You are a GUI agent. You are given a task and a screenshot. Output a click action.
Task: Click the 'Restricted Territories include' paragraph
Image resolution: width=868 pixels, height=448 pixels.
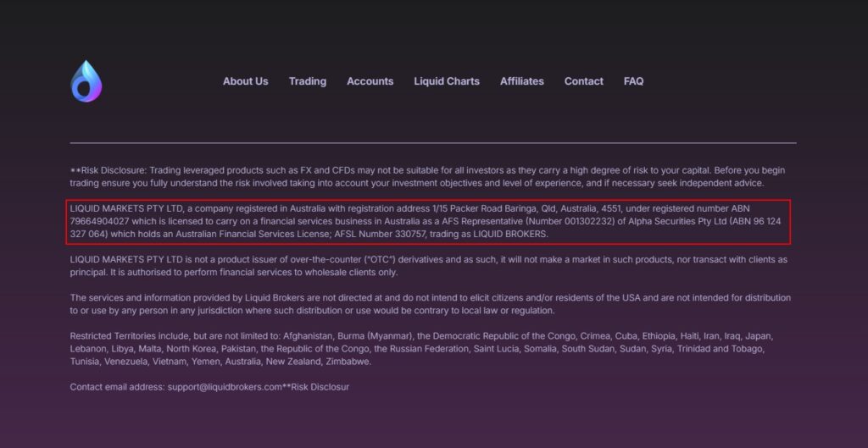(x=421, y=349)
